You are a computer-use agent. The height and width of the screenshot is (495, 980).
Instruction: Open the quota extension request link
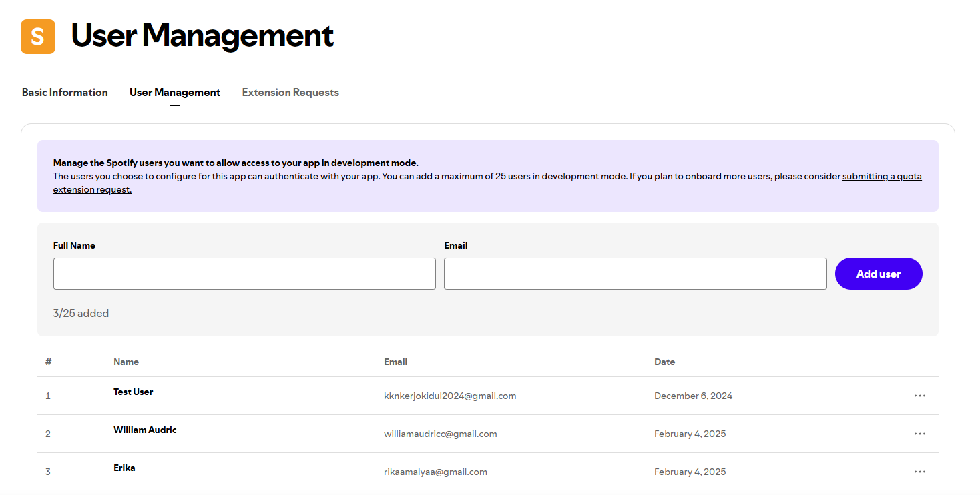tap(882, 176)
